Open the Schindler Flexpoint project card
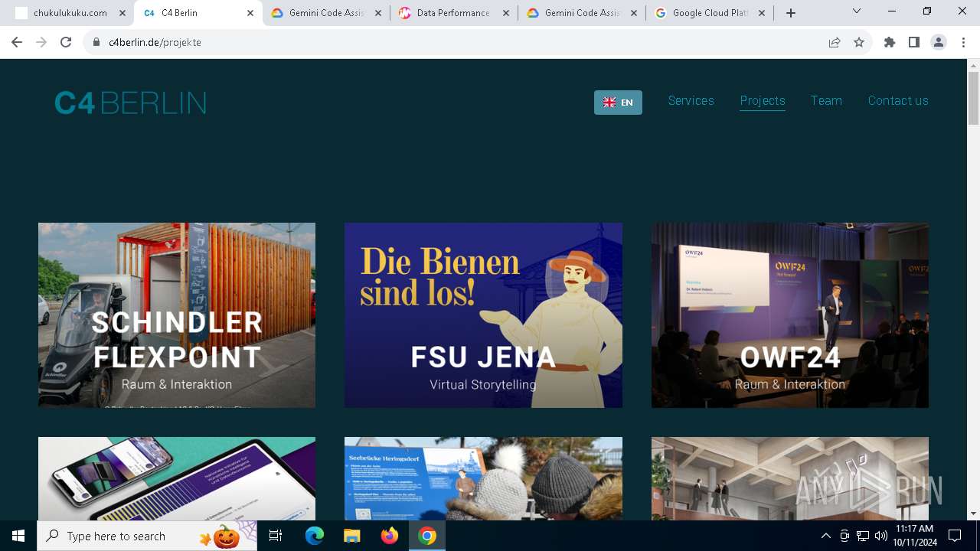 pyautogui.click(x=177, y=315)
